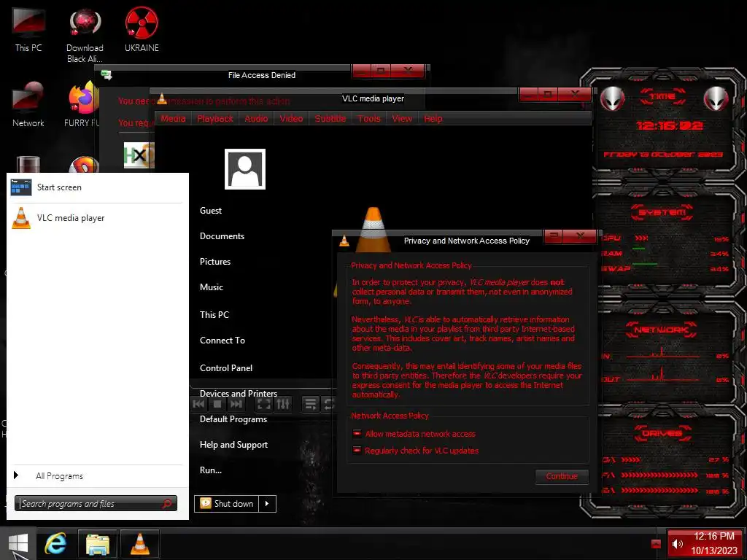747x560 pixels.
Task: Open Music from Start menu
Action: click(212, 287)
